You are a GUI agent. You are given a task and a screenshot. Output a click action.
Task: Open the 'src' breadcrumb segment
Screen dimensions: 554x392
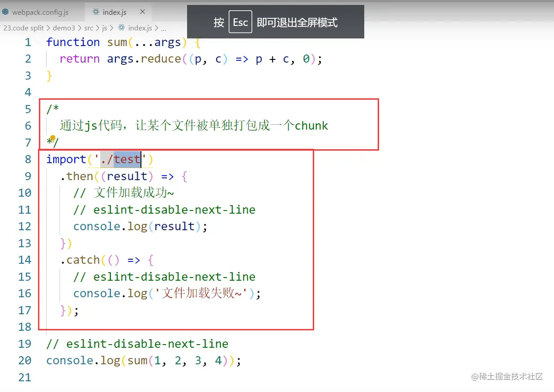89,28
